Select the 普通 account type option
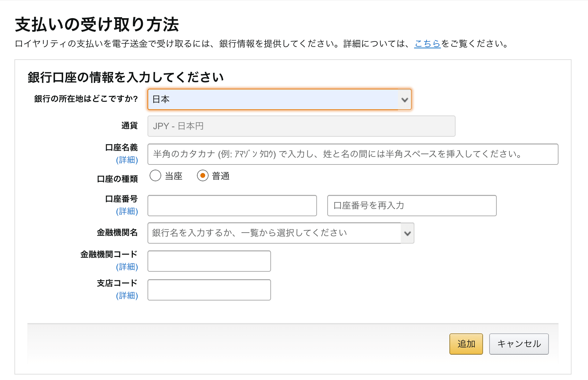The height and width of the screenshot is (380, 588). click(203, 175)
